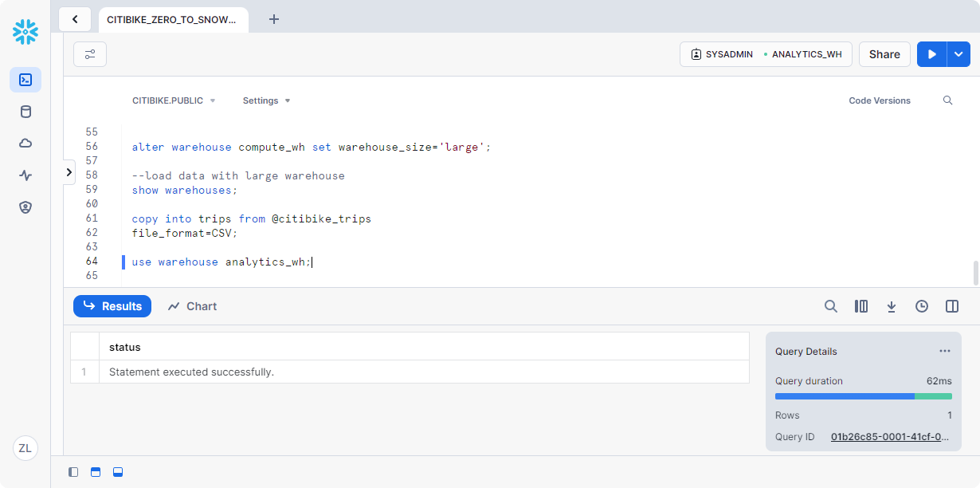The image size is (980, 488).
Task: Open query history clock icon
Action: click(x=922, y=306)
